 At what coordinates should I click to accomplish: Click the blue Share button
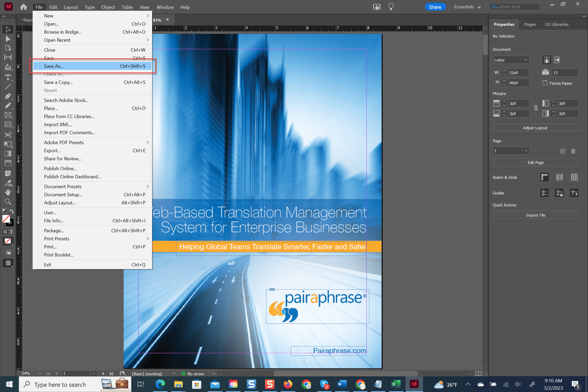click(x=435, y=7)
